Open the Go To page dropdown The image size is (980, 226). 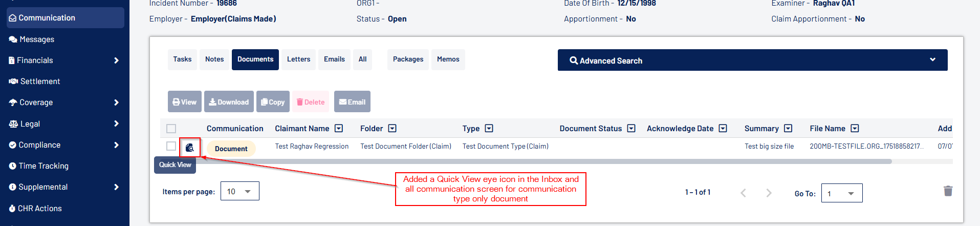pos(841,193)
